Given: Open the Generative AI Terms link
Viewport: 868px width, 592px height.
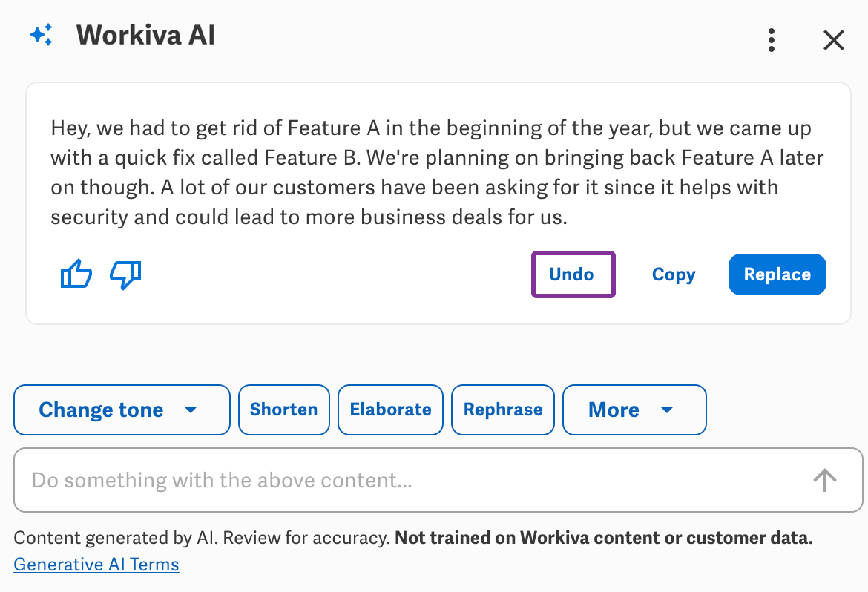Looking at the screenshot, I should click(x=96, y=565).
